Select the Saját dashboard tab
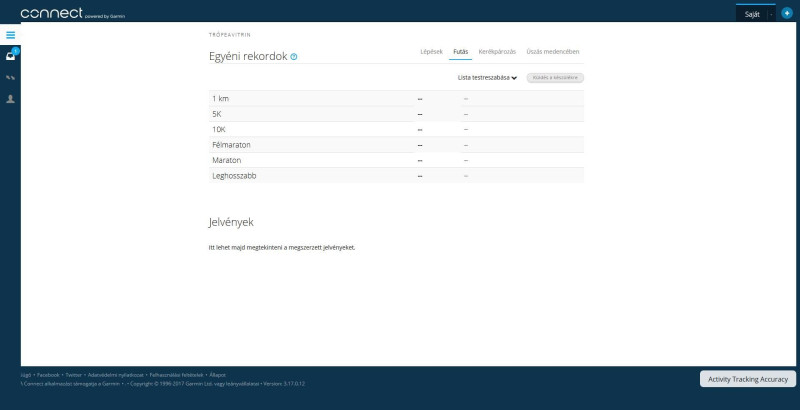Viewport: 800px width, 410px height. (x=752, y=14)
